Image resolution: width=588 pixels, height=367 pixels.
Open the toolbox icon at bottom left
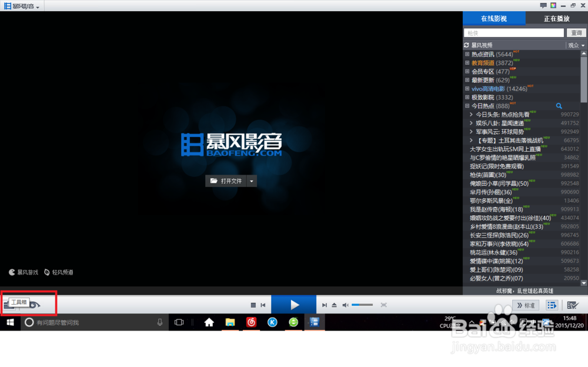click(7, 306)
